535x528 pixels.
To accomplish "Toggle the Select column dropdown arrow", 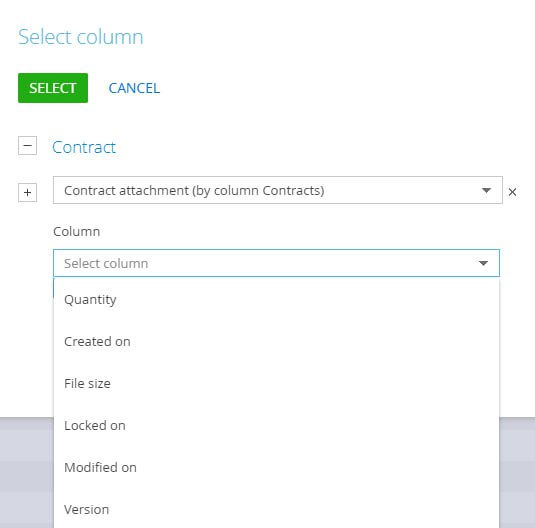I will [483, 263].
